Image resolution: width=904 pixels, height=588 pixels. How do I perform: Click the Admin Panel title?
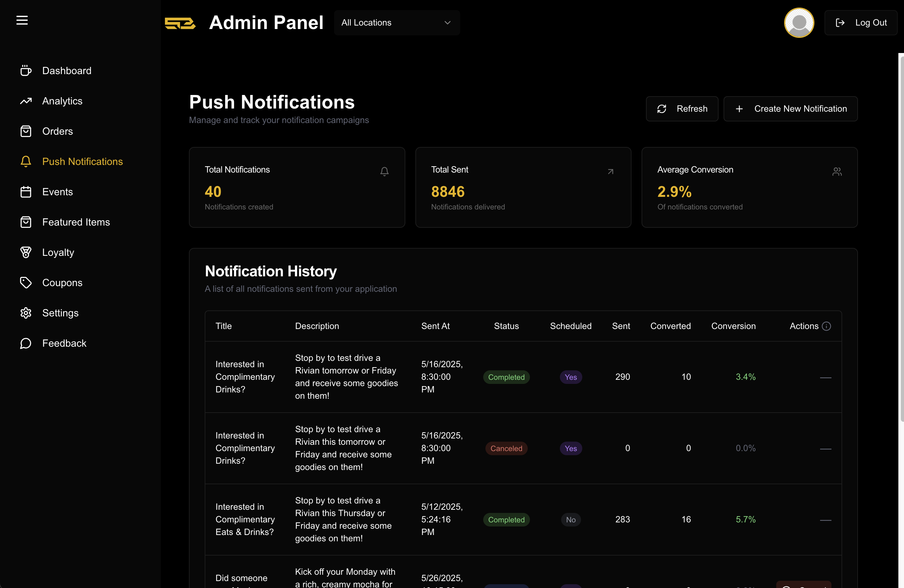coord(266,22)
